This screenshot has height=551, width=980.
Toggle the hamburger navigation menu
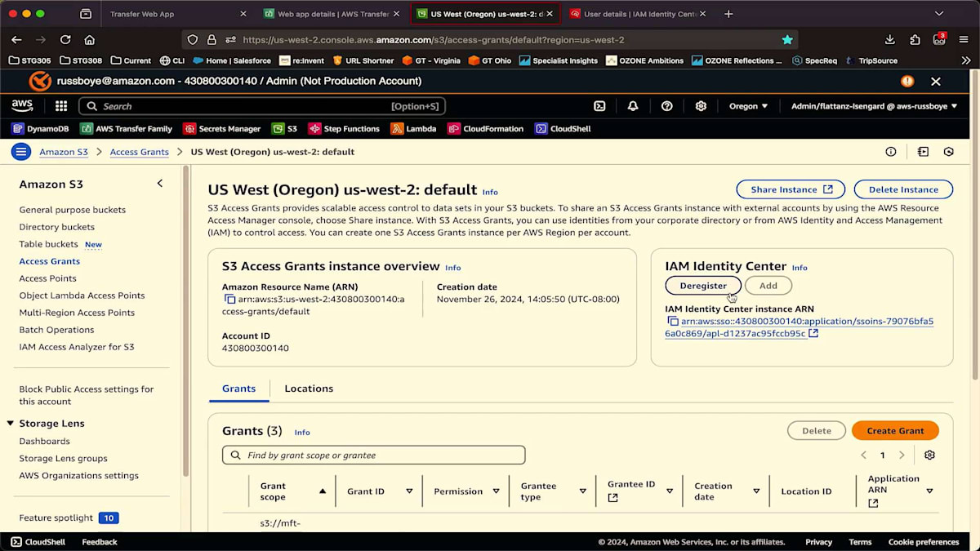[x=21, y=152]
